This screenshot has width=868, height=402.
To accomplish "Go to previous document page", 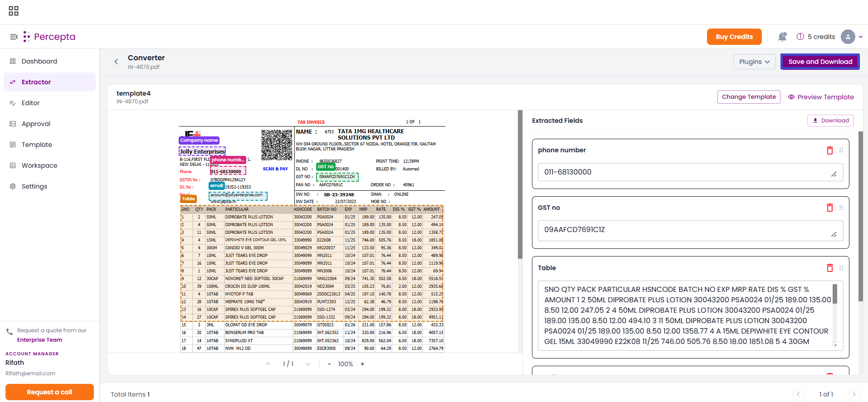I will 268,364.
